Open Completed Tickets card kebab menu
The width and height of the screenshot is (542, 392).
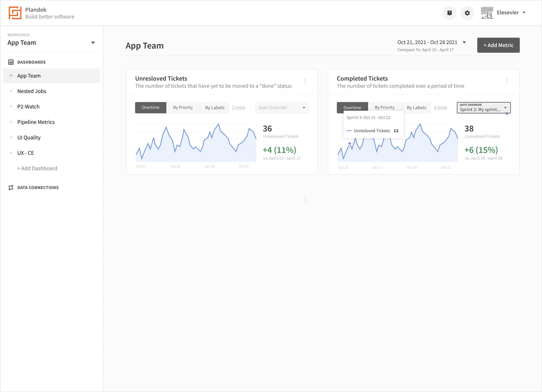pos(507,82)
